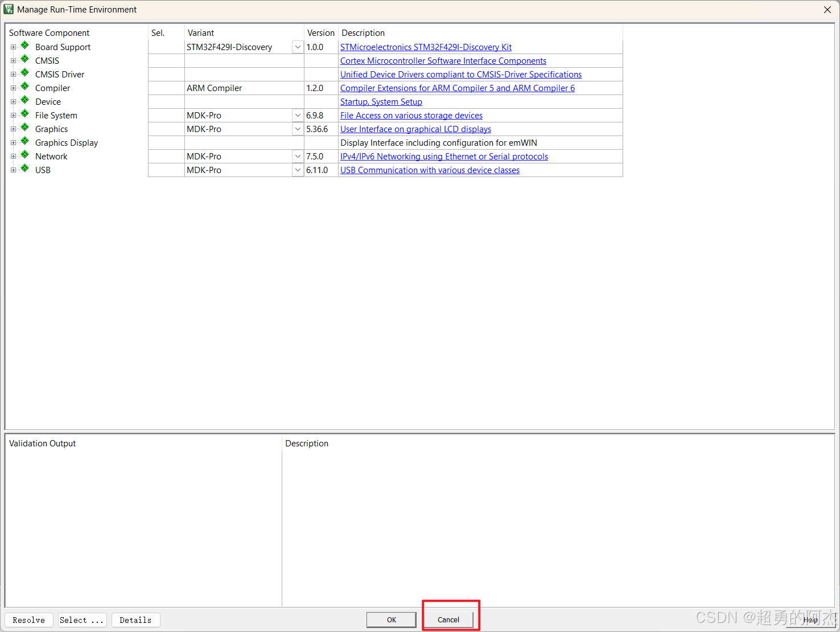The height and width of the screenshot is (632, 840).
Task: Open USB Communication with various device classes link
Action: point(430,170)
